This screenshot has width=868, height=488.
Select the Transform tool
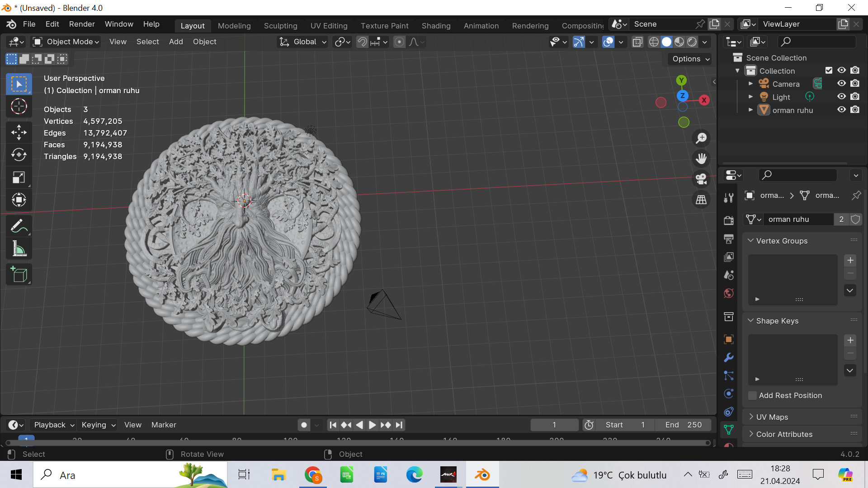click(x=19, y=200)
